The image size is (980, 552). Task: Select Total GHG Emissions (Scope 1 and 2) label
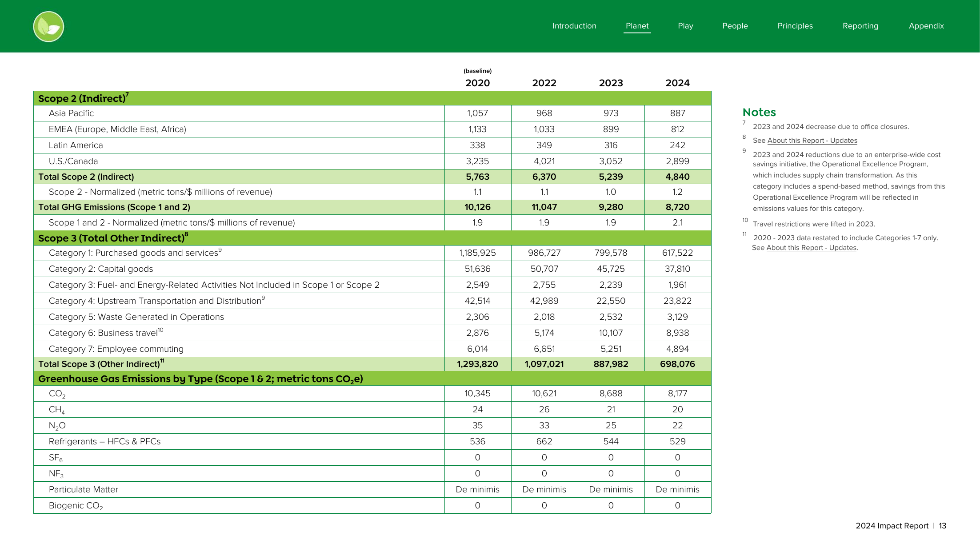pyautogui.click(x=114, y=207)
